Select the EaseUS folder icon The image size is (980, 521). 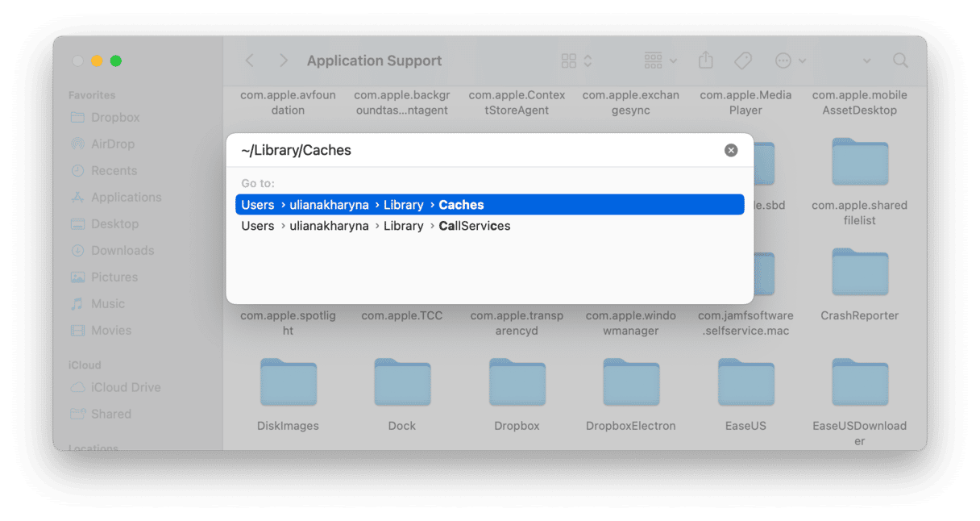745,382
